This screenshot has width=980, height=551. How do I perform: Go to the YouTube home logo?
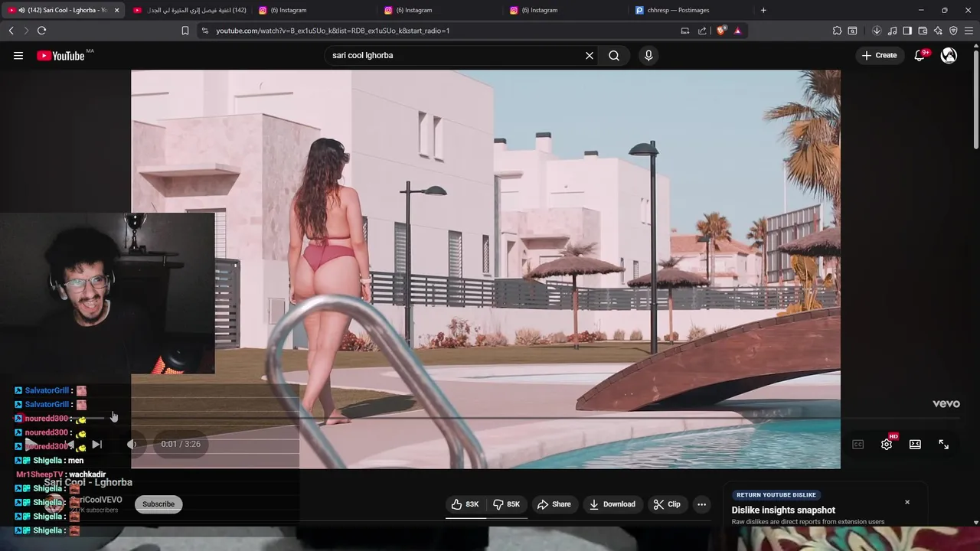(60, 55)
